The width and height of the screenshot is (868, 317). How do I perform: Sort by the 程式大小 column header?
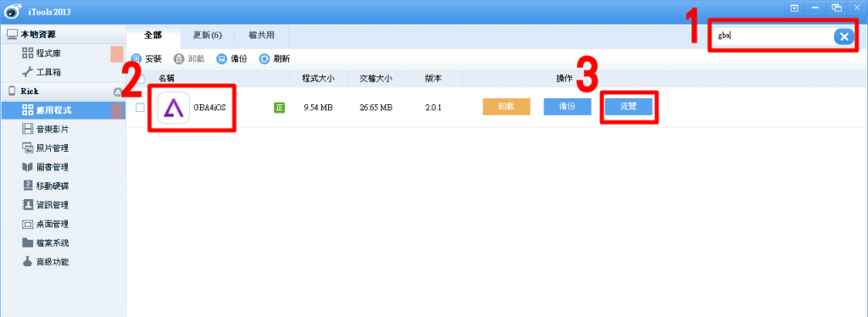pyautogui.click(x=319, y=79)
